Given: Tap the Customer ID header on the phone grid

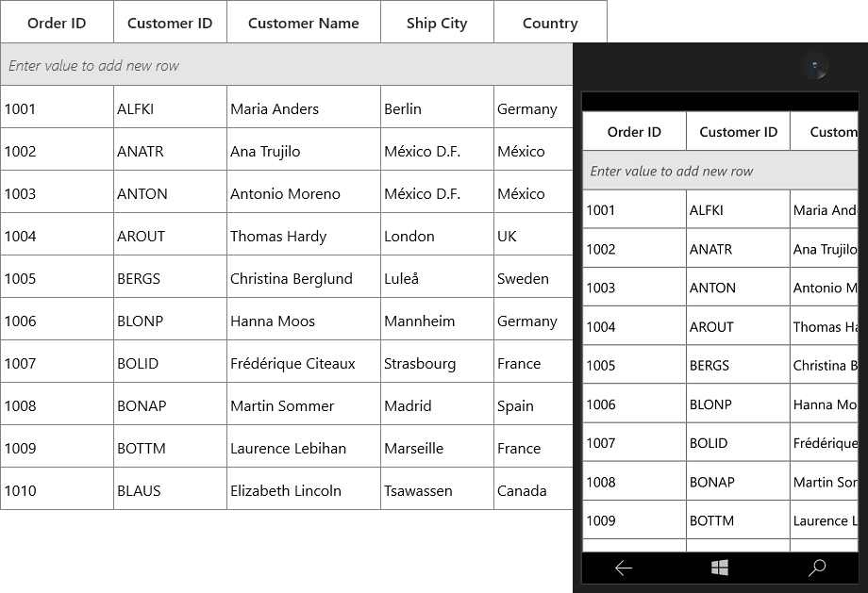Looking at the screenshot, I should tap(738, 132).
